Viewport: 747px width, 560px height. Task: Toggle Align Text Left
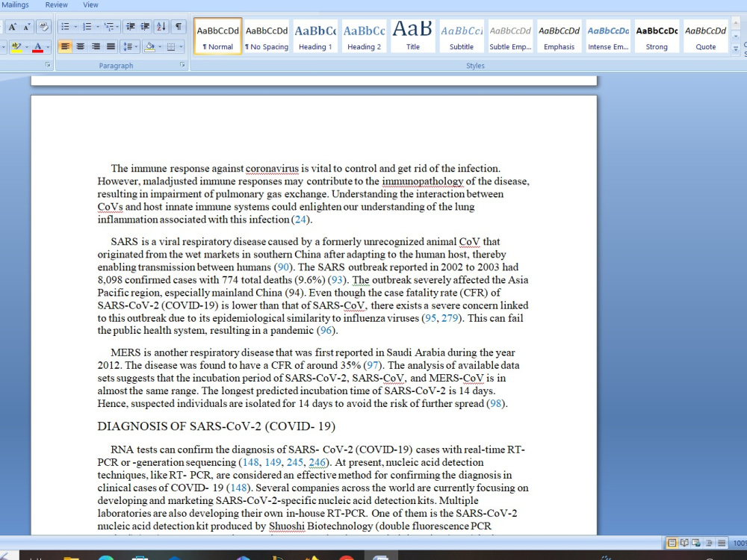click(x=65, y=46)
